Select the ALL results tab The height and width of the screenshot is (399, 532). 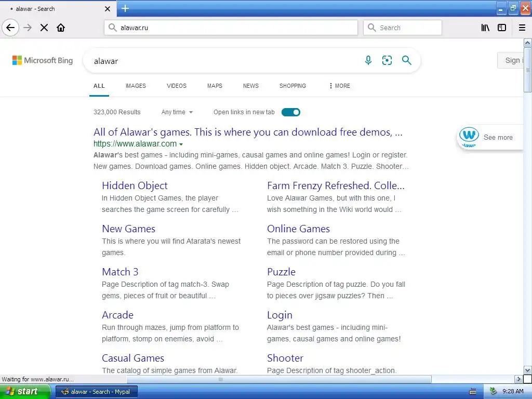pyautogui.click(x=99, y=86)
